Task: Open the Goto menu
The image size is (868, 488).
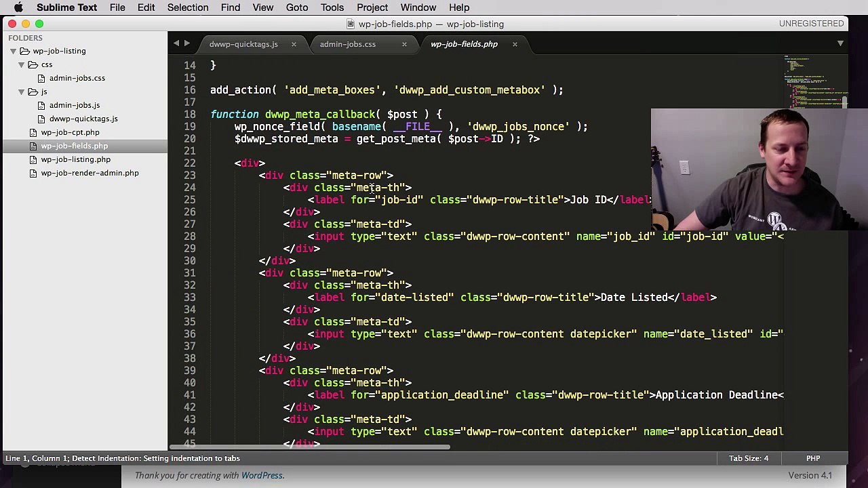Action: coord(297,7)
